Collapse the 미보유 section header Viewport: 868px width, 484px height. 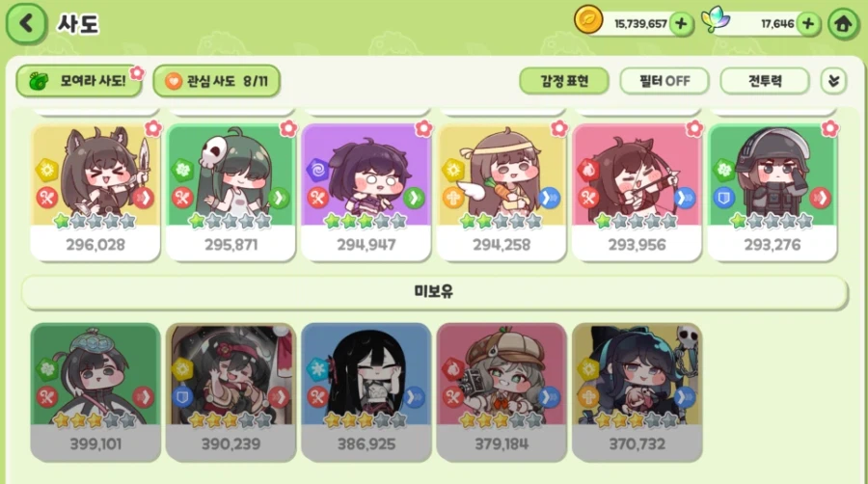pyautogui.click(x=434, y=291)
